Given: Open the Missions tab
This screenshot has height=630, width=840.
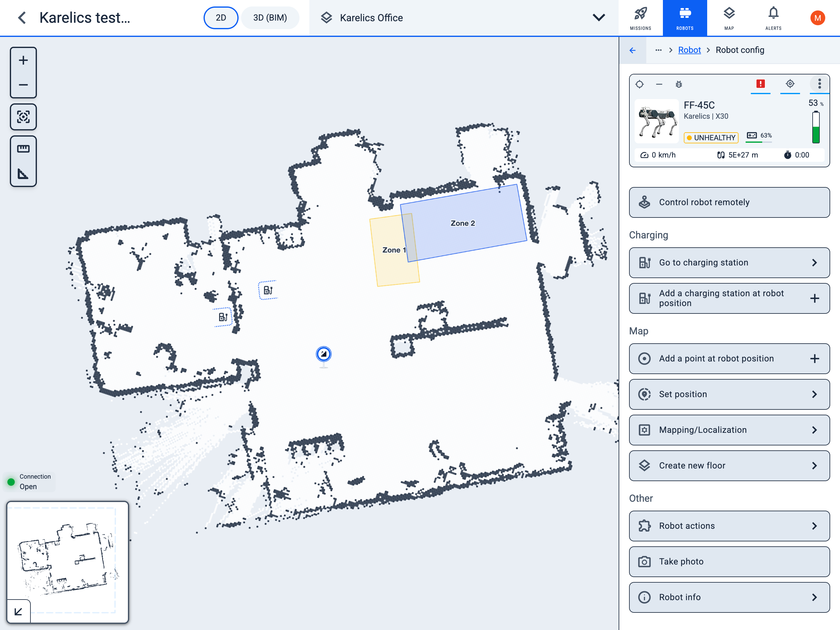Looking at the screenshot, I should (x=640, y=18).
